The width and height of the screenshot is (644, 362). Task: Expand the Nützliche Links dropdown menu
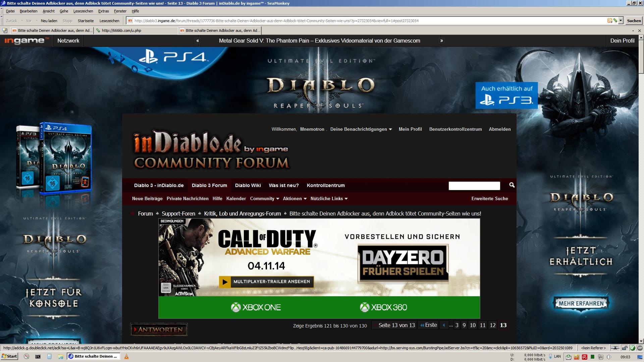329,198
